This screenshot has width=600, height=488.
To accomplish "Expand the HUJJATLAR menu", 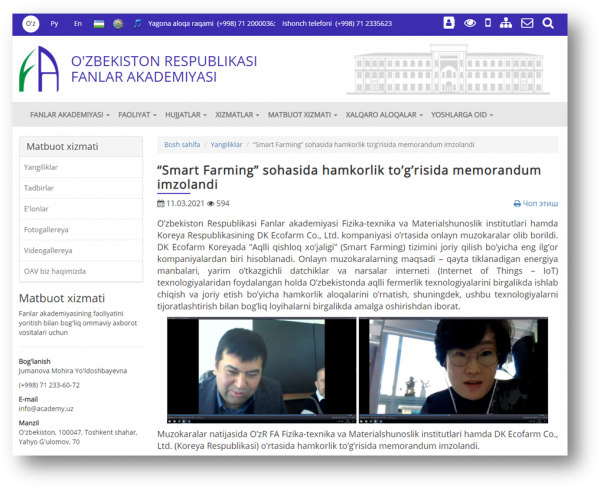I will [x=186, y=115].
